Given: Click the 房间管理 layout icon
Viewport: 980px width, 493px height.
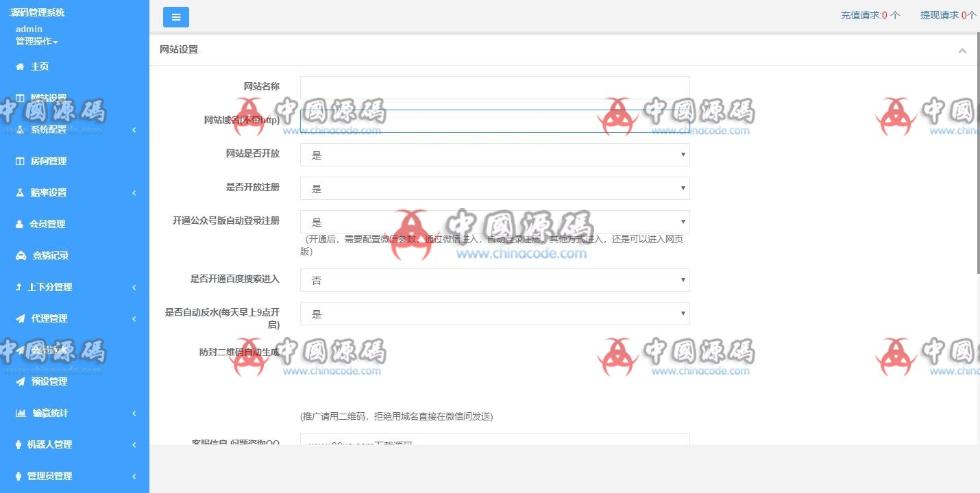Looking at the screenshot, I should (20, 161).
